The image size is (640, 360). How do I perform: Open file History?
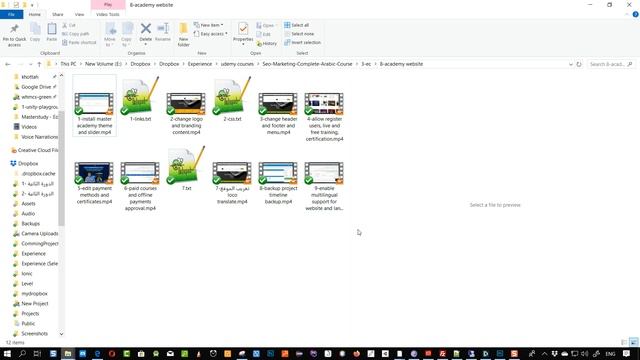pos(267,43)
